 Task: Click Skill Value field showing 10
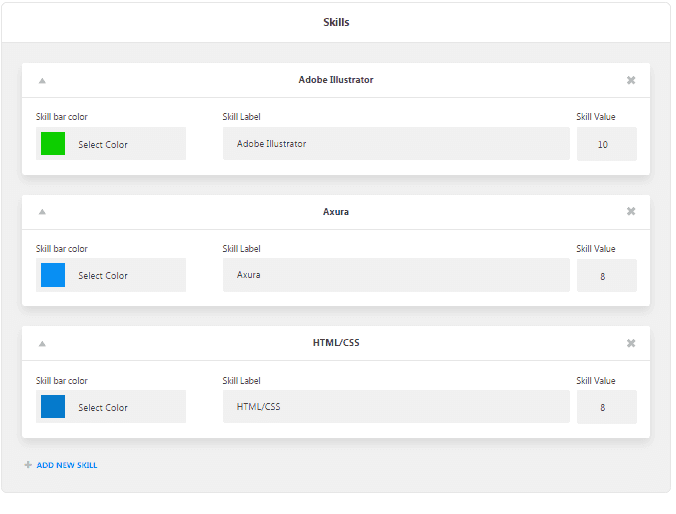(606, 144)
